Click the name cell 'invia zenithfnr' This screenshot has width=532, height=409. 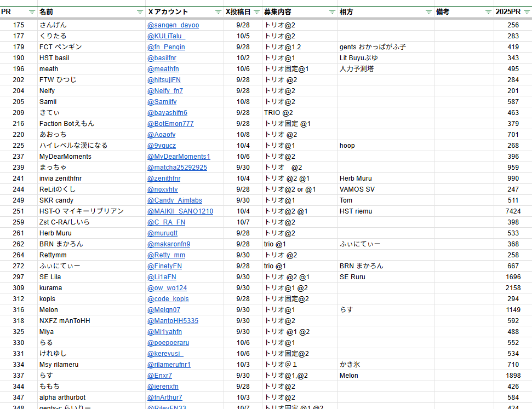(91, 178)
